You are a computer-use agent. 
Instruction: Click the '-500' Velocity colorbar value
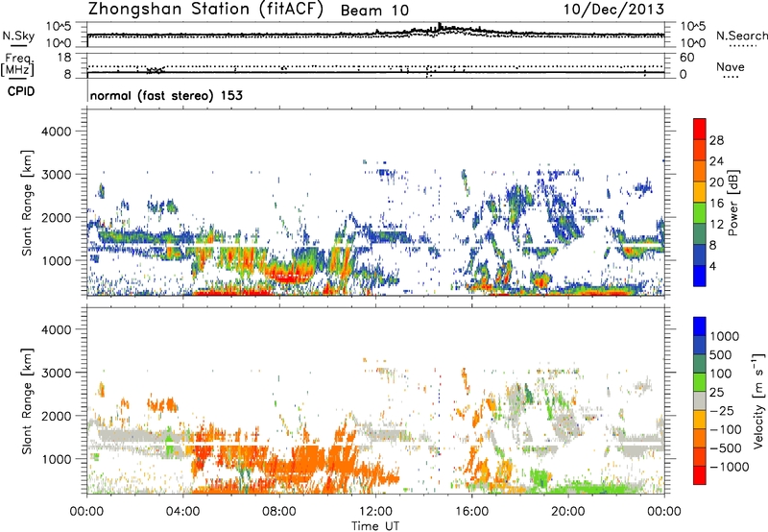click(x=728, y=447)
